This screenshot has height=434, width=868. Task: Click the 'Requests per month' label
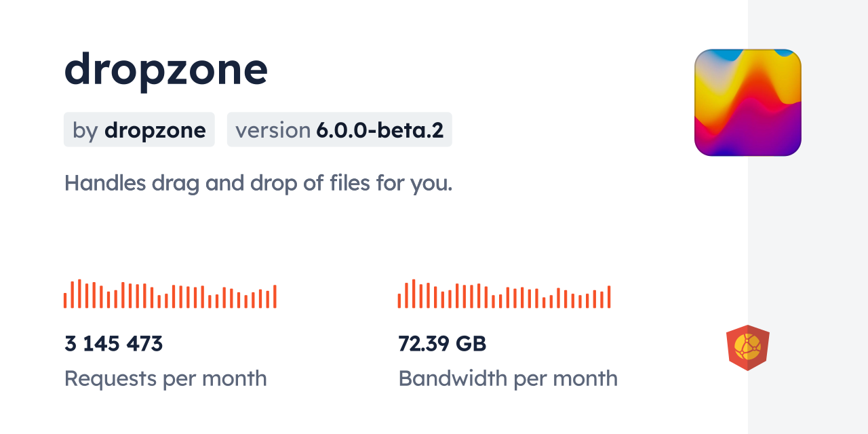coord(165,378)
